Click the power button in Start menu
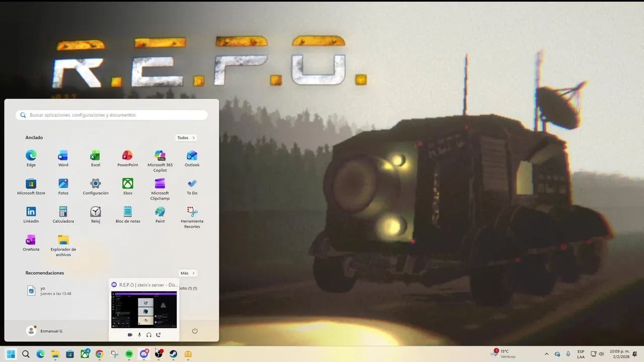644x362 pixels. click(x=195, y=331)
